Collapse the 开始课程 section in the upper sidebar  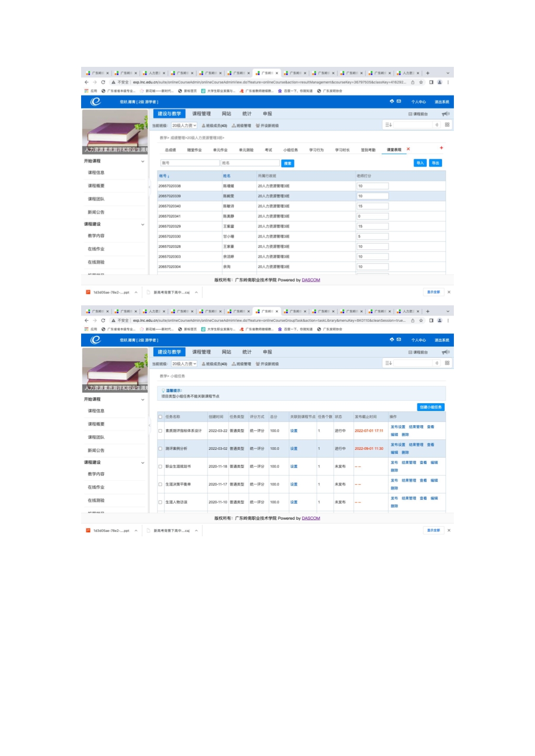(x=143, y=161)
